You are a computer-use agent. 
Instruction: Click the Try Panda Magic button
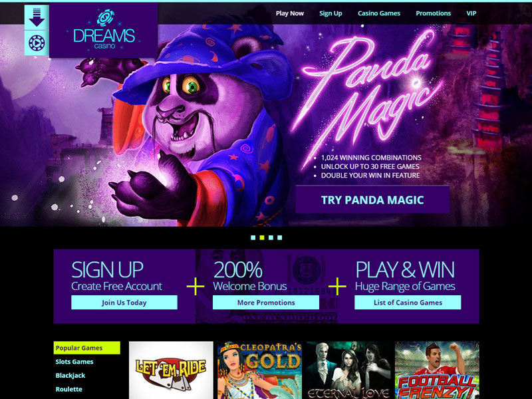[372, 199]
